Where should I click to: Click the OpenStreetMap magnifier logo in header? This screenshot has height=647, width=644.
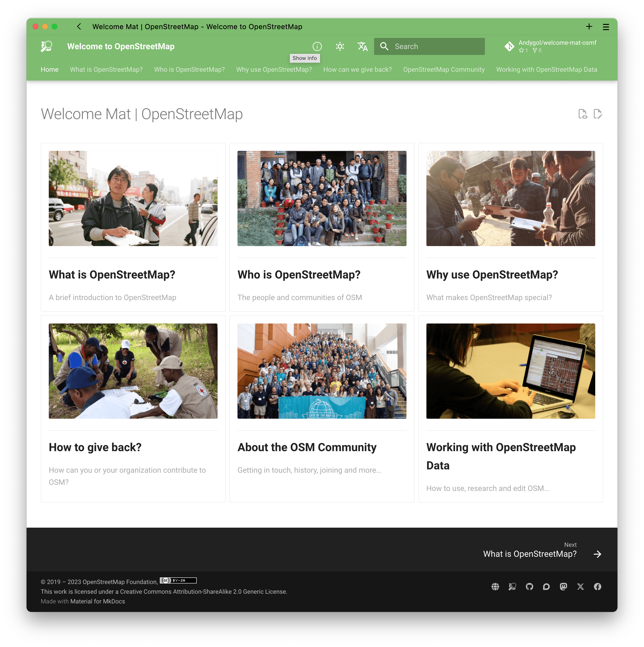(47, 46)
